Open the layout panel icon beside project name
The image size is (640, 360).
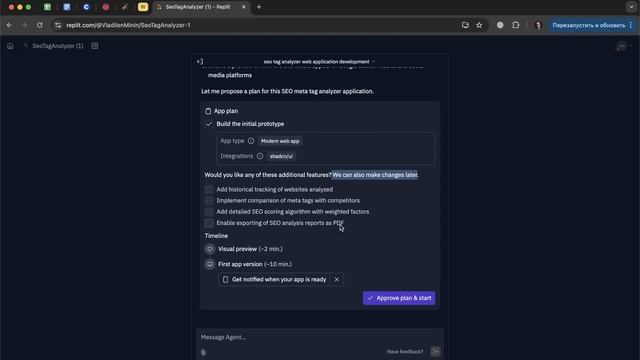pos(95,46)
